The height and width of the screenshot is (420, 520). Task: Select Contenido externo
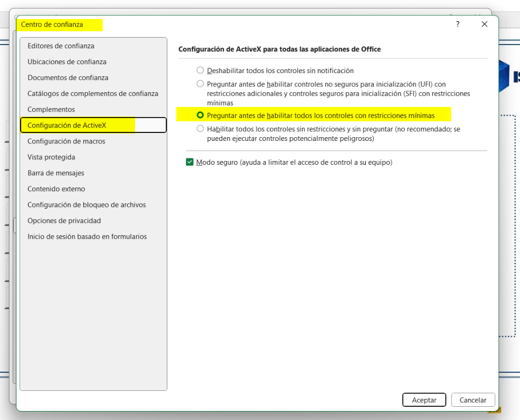click(93, 189)
